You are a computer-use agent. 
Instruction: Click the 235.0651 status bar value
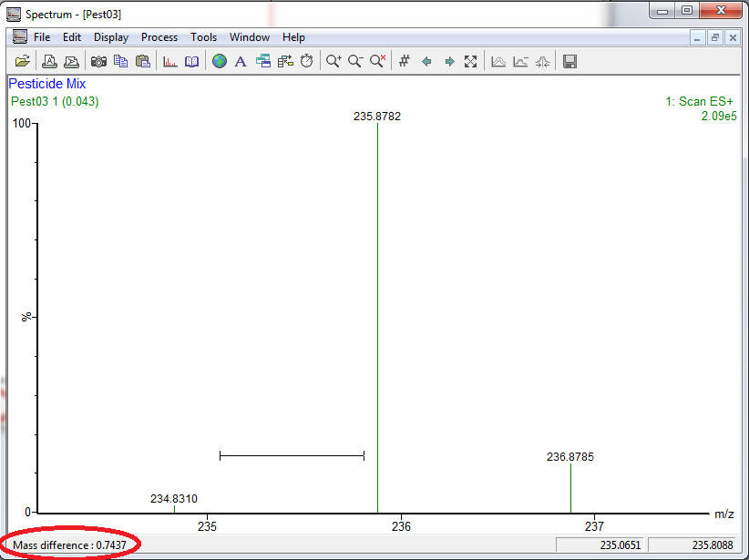620,545
